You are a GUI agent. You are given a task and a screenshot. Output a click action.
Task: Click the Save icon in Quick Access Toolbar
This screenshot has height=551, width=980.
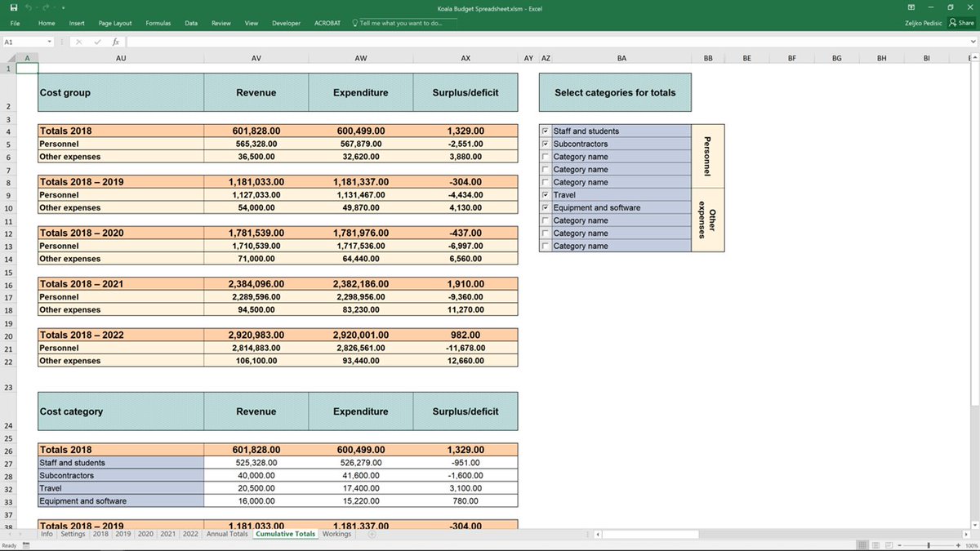pyautogui.click(x=14, y=7)
